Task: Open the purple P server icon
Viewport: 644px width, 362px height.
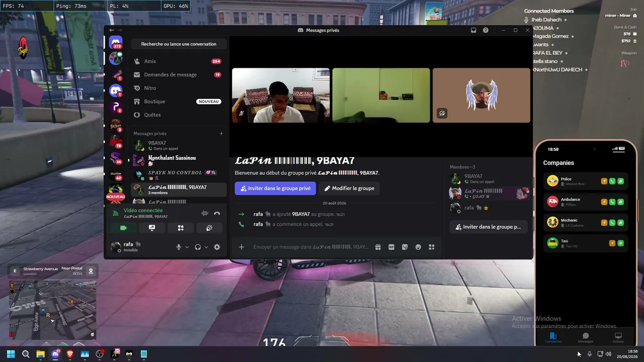Action: click(x=116, y=107)
